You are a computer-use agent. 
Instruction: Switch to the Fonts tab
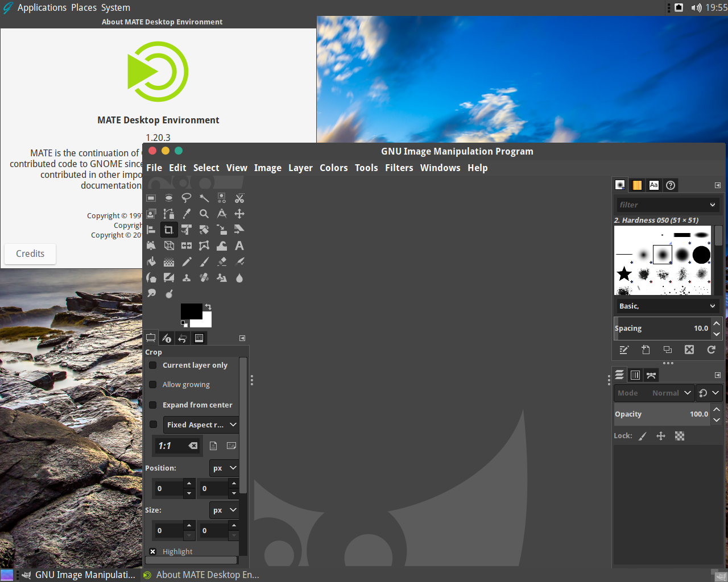[x=654, y=185]
